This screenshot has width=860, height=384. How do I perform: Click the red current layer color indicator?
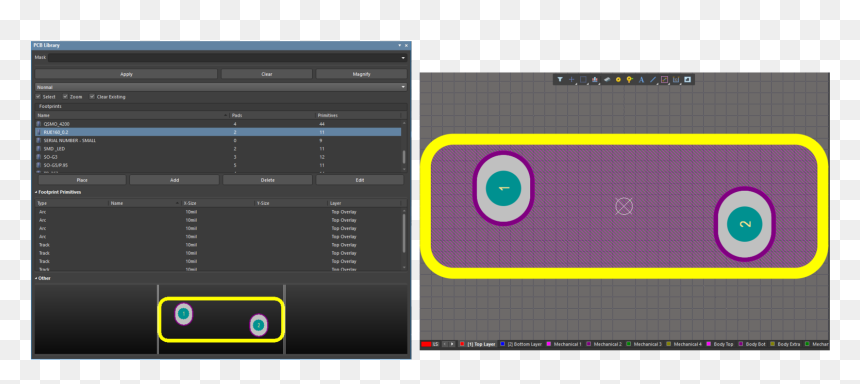[426, 344]
